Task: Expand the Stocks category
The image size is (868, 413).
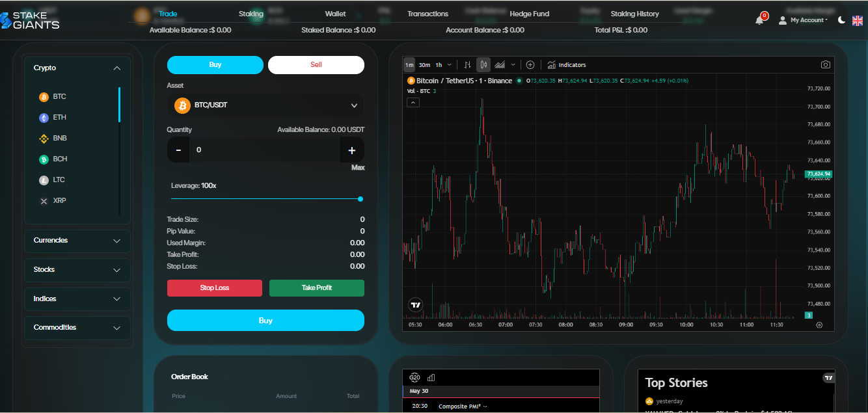Action: click(x=77, y=270)
